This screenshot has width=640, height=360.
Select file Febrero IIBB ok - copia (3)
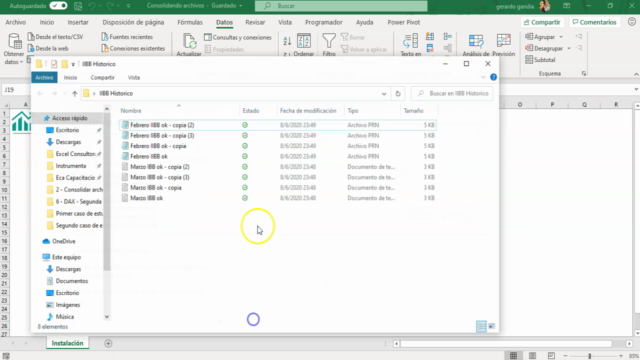tap(278, 136)
